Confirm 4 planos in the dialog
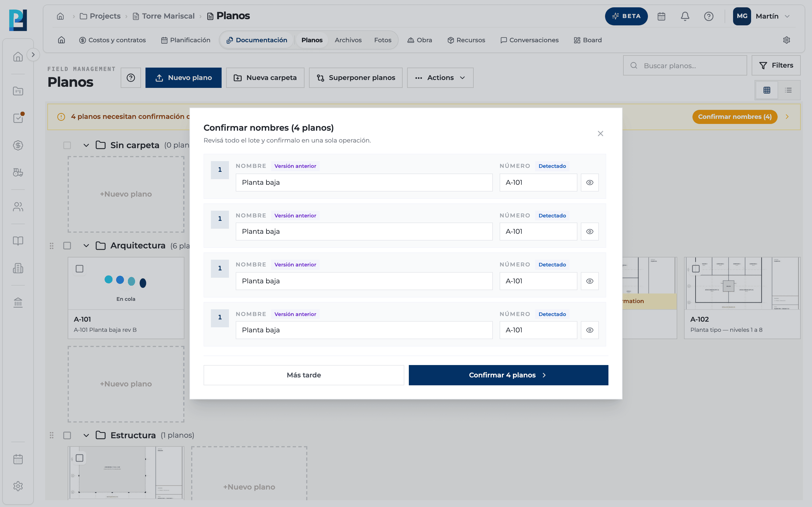The image size is (812, 507). click(508, 375)
